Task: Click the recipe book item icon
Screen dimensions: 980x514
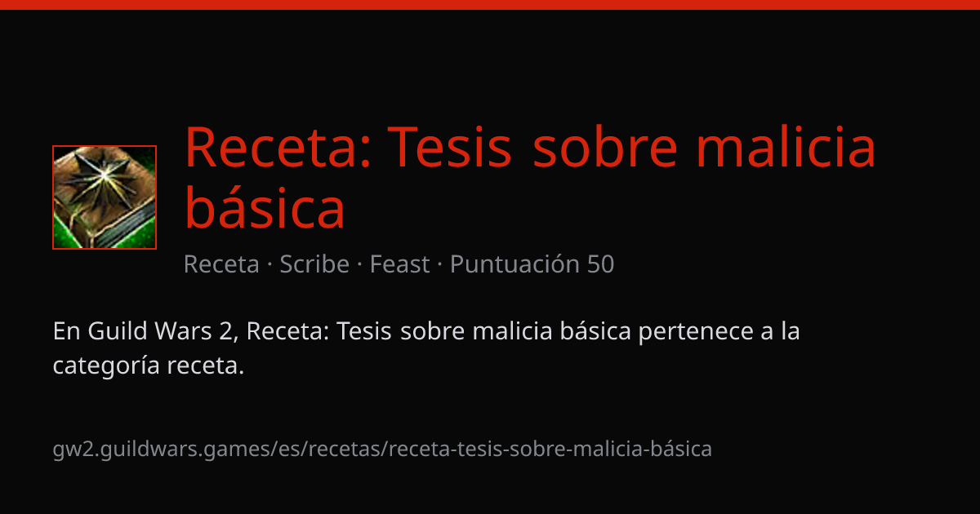Action: [x=105, y=197]
